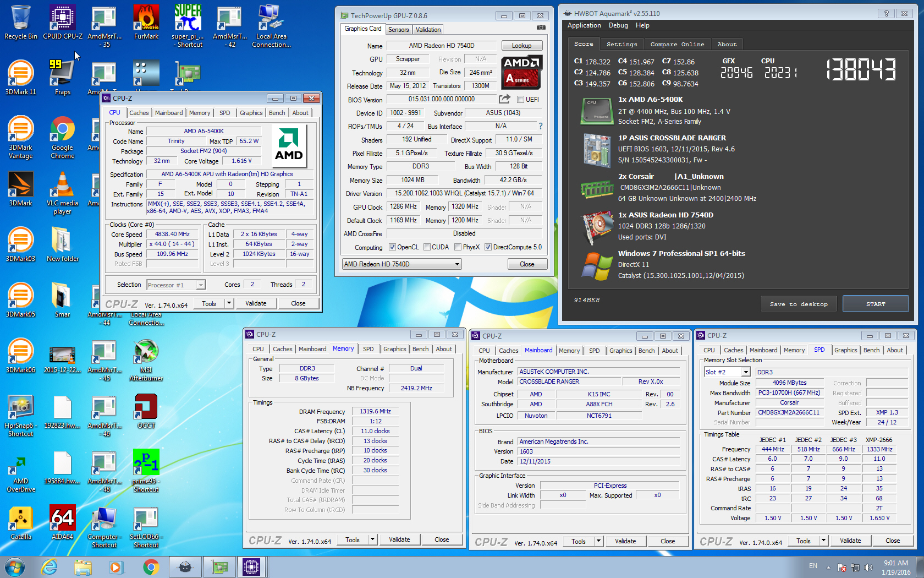Viewport: 924px width, 578px height.
Task: Select Bench tab in CPU-Z Memory window
Action: pyautogui.click(x=420, y=349)
